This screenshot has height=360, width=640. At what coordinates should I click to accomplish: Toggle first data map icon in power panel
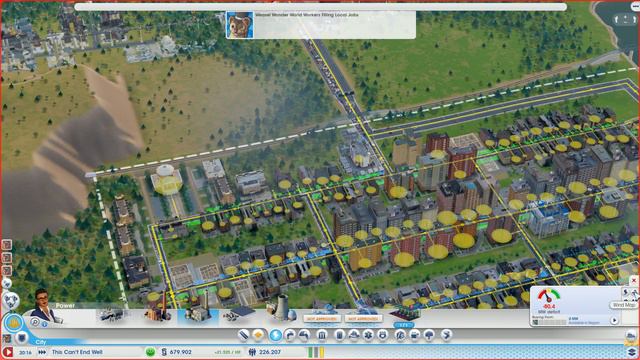[626, 292]
